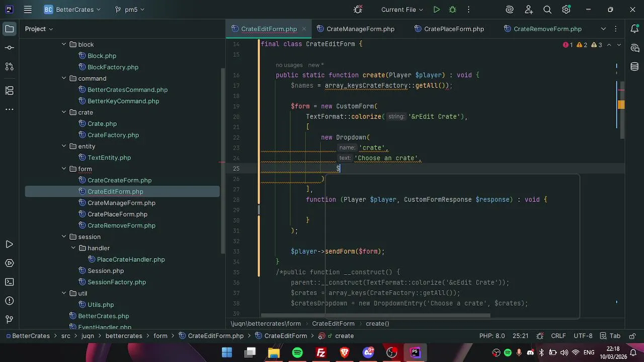Close the CrateEditForm.php tab
Viewport: 644px width, 362px height.
coord(304,29)
